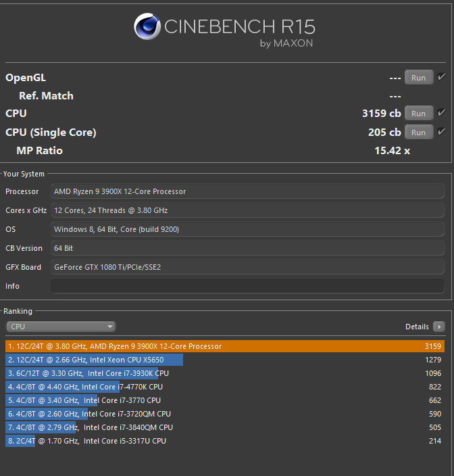
Task: Run the OpenGL benchmark
Action: [418, 78]
